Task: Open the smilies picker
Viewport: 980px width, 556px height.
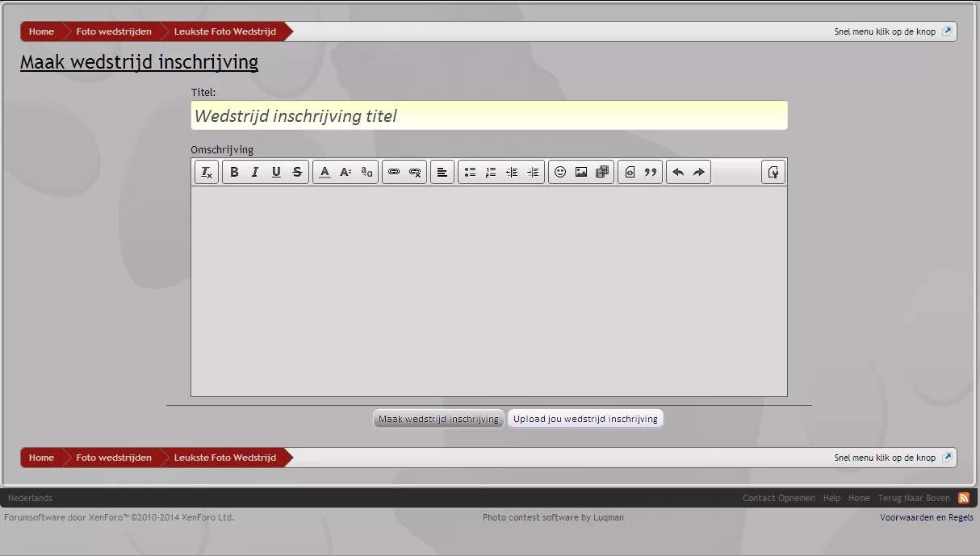Action: [x=560, y=172]
